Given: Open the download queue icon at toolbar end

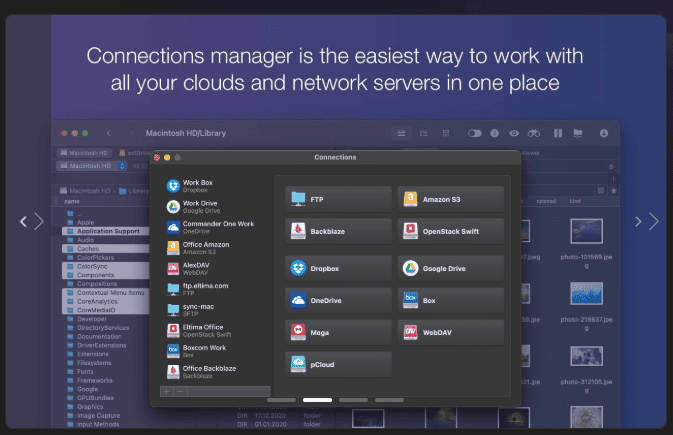Looking at the screenshot, I should point(604,134).
